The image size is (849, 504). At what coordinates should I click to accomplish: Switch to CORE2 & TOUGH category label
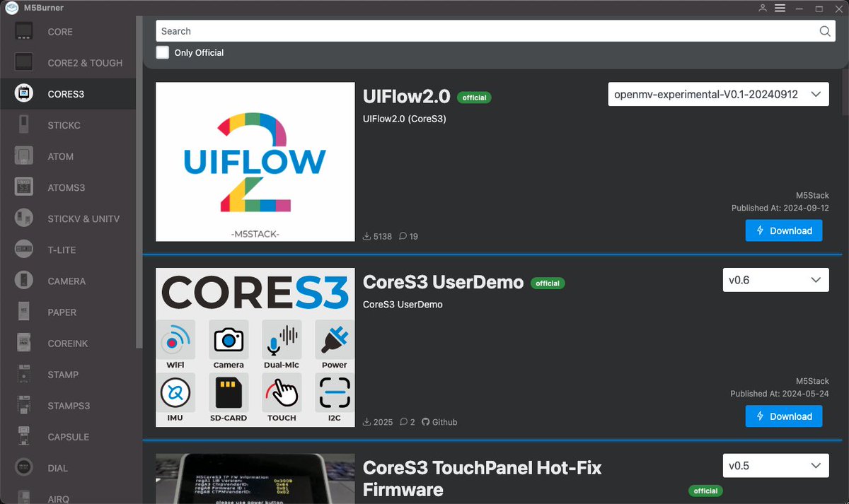pyautogui.click(x=85, y=63)
